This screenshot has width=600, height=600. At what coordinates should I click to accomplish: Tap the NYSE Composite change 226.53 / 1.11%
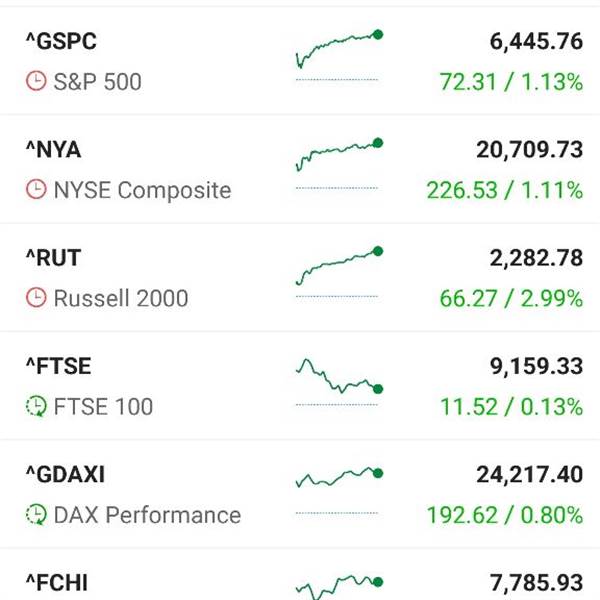(x=505, y=190)
